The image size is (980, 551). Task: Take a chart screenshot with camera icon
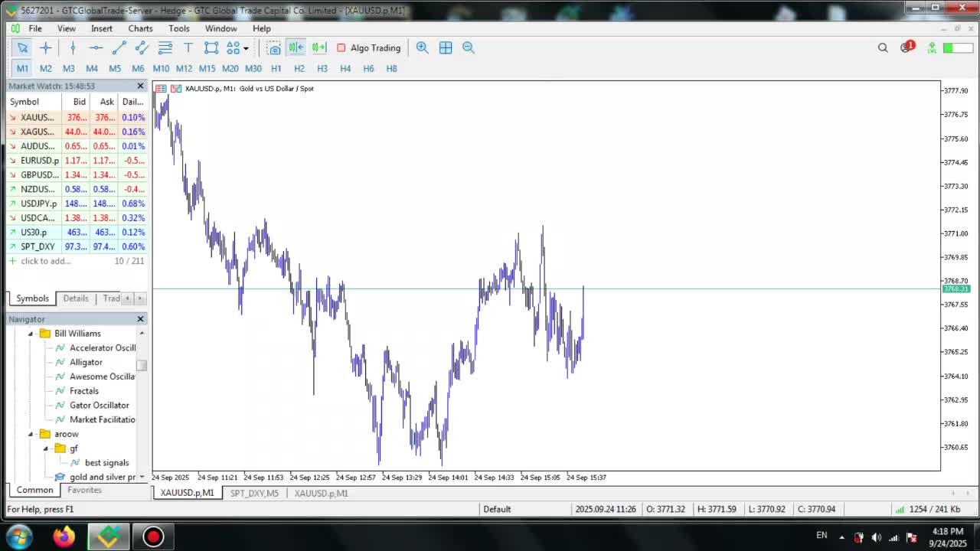click(273, 48)
